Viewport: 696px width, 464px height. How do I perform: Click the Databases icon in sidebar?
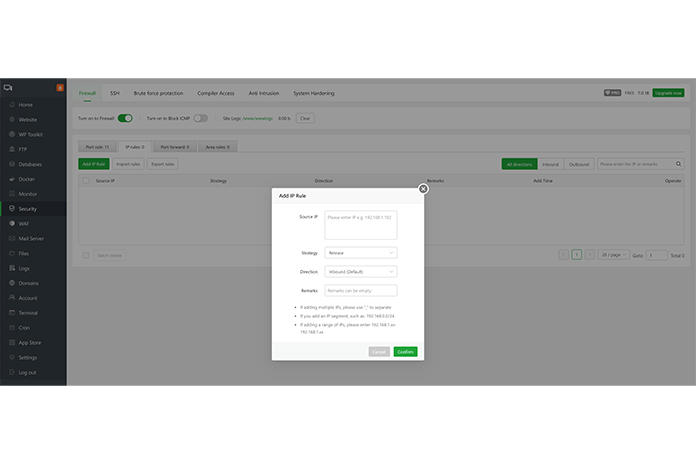(x=11, y=163)
